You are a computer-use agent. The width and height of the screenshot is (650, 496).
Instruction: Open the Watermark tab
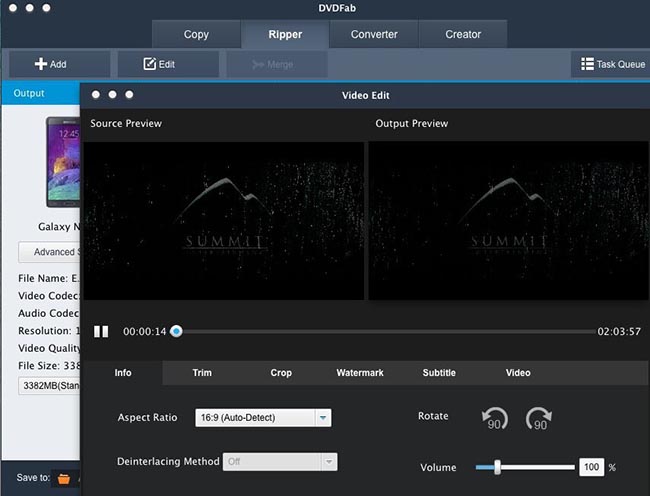(360, 373)
